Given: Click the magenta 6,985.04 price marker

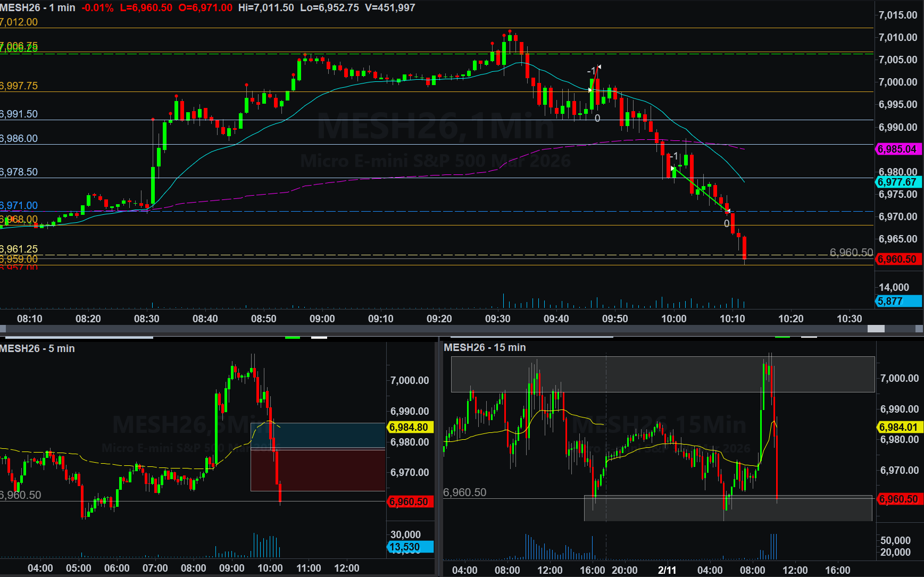Looking at the screenshot, I should point(897,149).
